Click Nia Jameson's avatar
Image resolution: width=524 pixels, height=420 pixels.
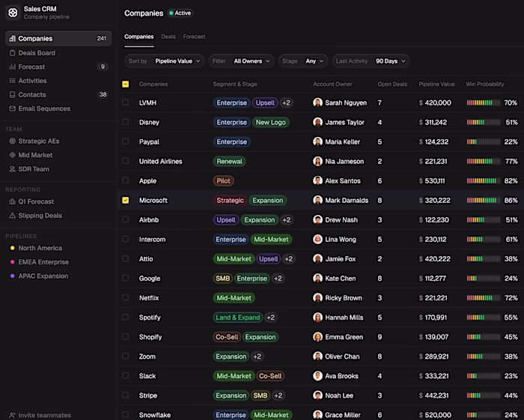(317, 161)
